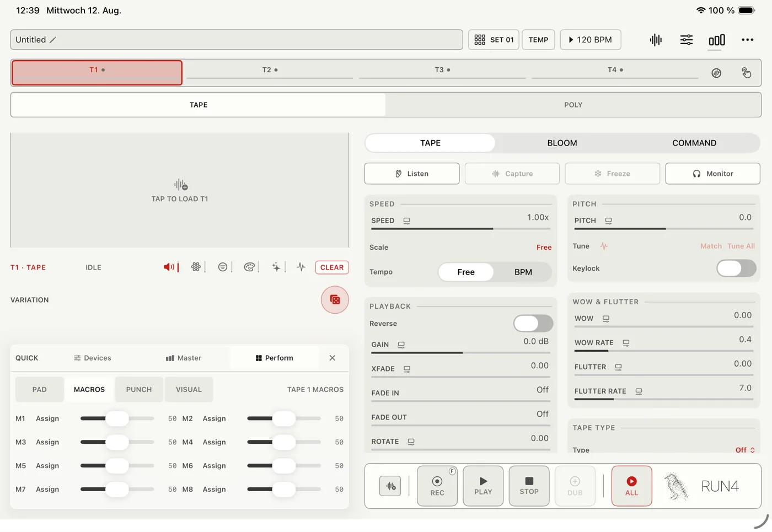Viewport: 772px width, 532px height.
Task: Click Tune All in Pitch section
Action: (x=741, y=246)
